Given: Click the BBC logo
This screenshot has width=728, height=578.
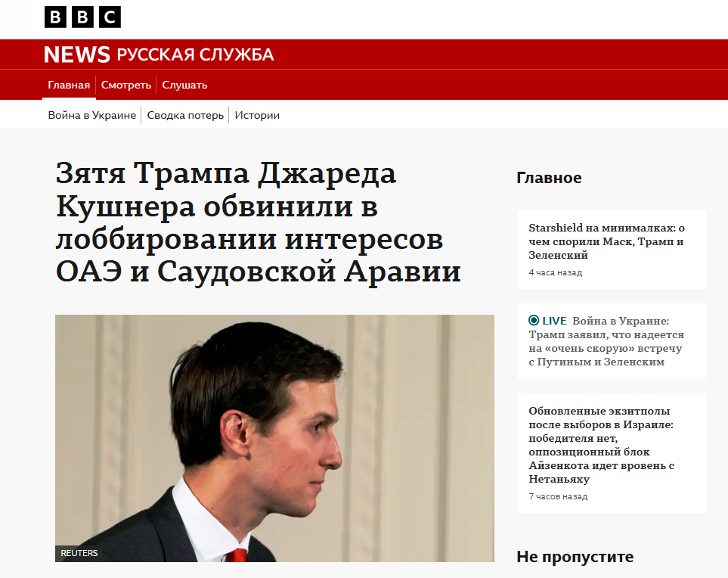Looking at the screenshot, I should [x=82, y=17].
